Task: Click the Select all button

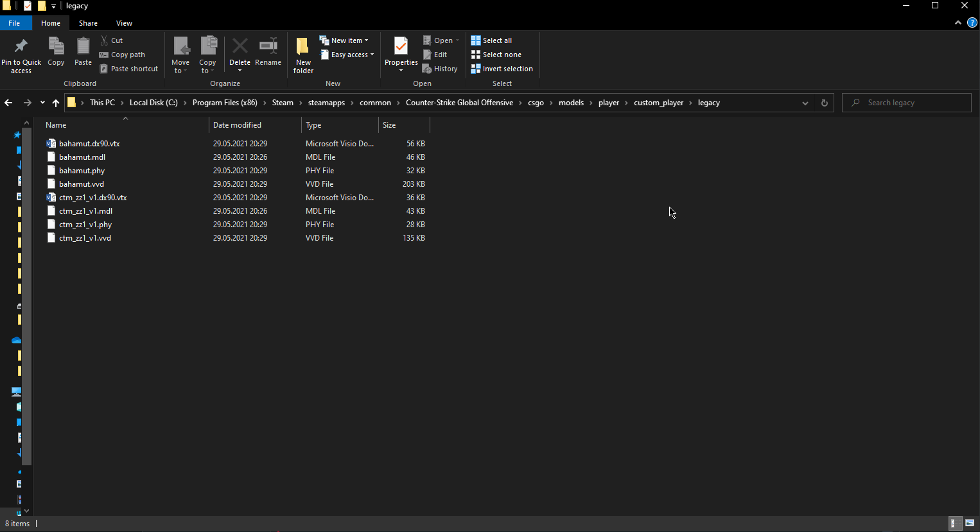Action: click(x=491, y=40)
